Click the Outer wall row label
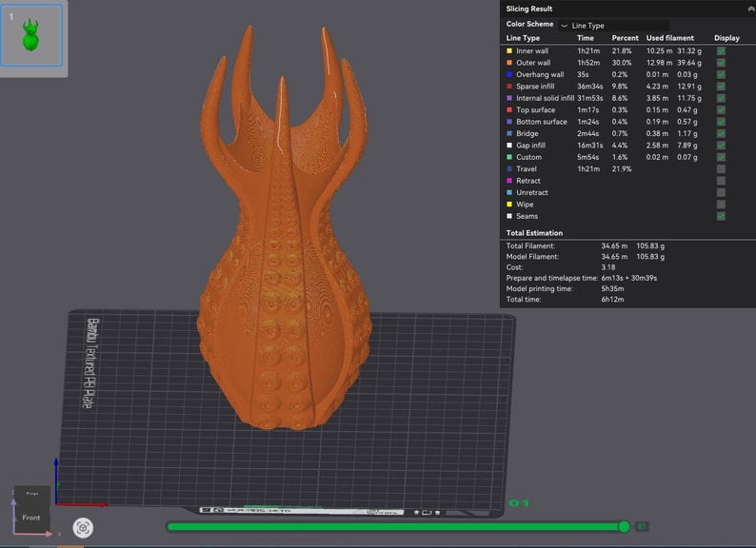The height and width of the screenshot is (548, 756). (x=533, y=63)
